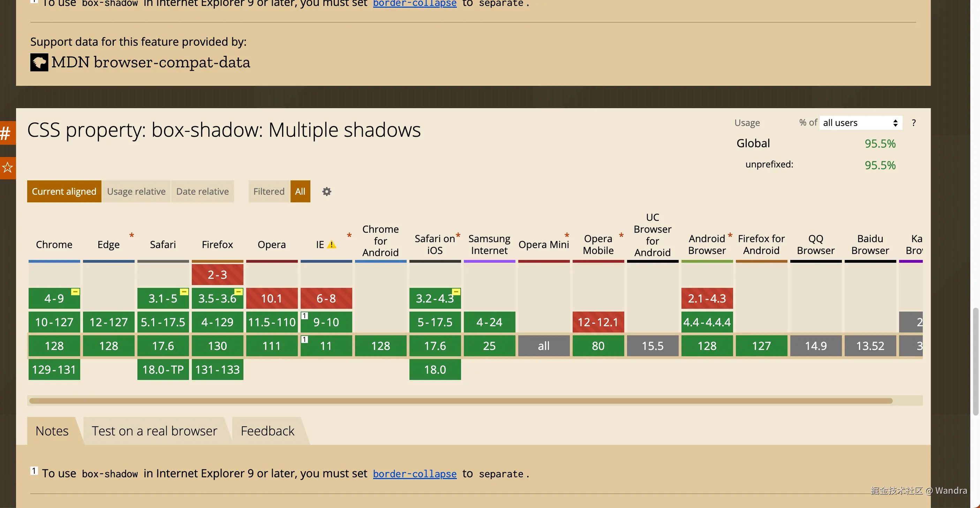The width and height of the screenshot is (980, 508).
Task: Open the Test on a real browser tab
Action: 154,431
